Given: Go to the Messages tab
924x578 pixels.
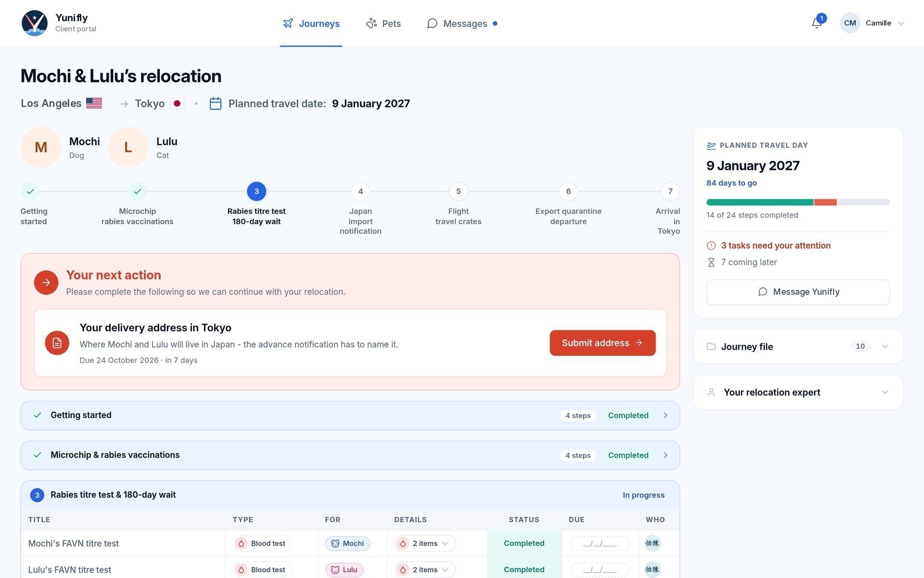Looking at the screenshot, I should (462, 24).
